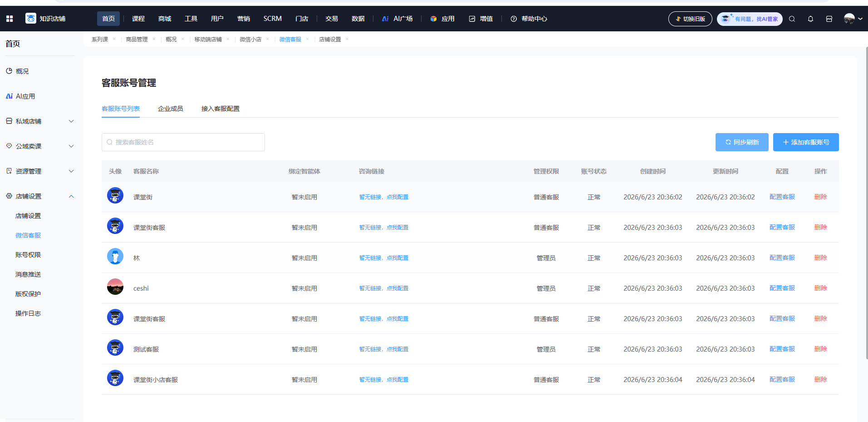Screen dimensions: 868x422
Task: Open 账号权限 in sidebar
Action: 28,255
